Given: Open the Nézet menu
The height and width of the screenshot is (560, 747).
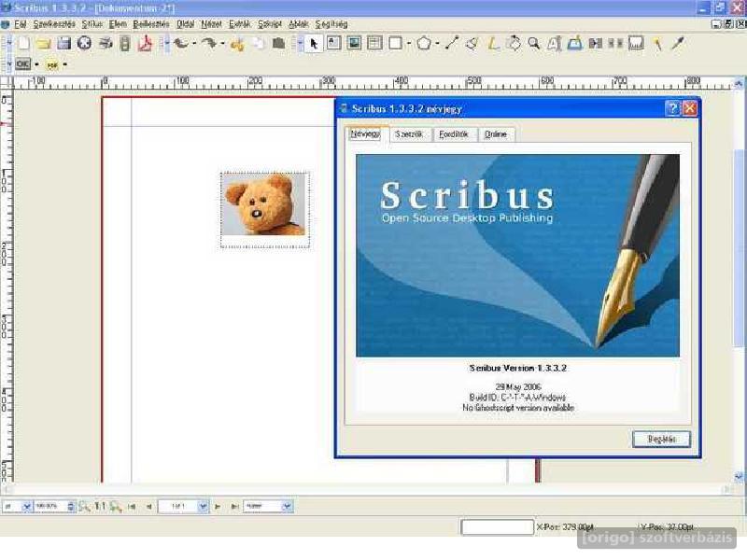Looking at the screenshot, I should click(x=211, y=24).
